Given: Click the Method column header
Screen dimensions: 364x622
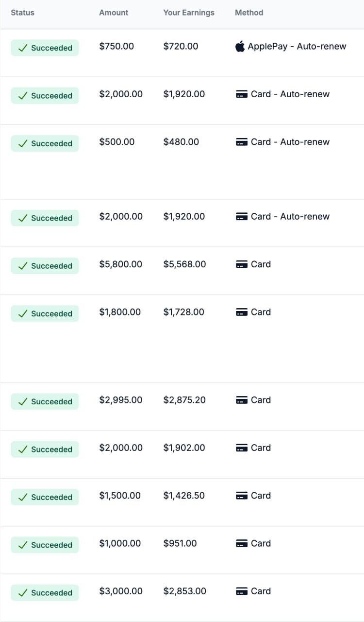Looking at the screenshot, I should [x=249, y=13].
